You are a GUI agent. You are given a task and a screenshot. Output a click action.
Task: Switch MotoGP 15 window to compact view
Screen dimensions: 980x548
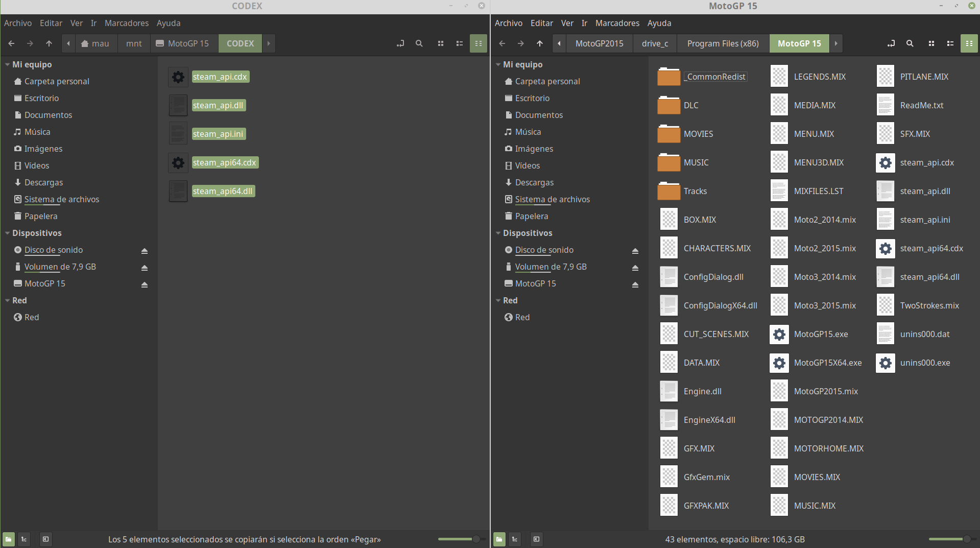pyautogui.click(x=969, y=43)
